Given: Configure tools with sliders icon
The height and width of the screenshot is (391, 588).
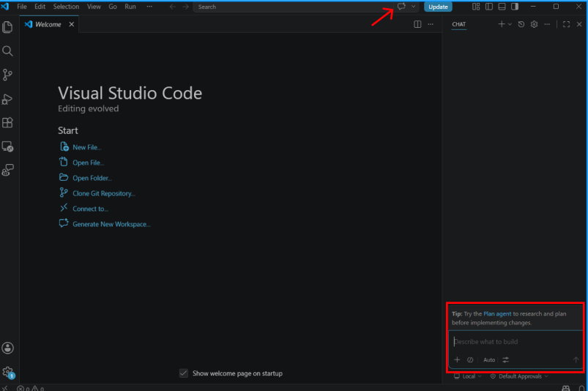Looking at the screenshot, I should point(505,360).
